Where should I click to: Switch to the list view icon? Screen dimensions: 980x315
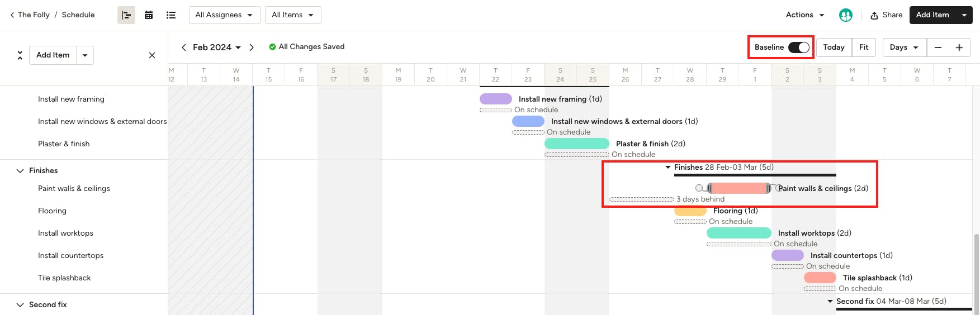click(171, 15)
